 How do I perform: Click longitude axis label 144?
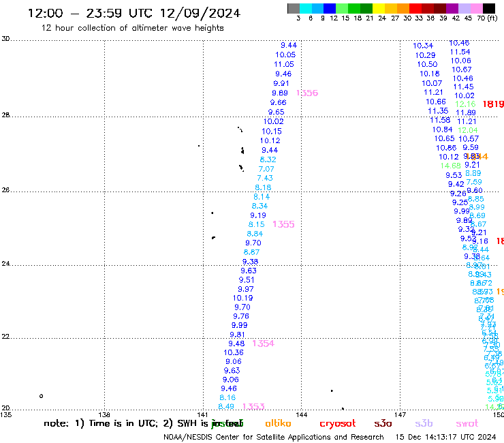click(301, 415)
